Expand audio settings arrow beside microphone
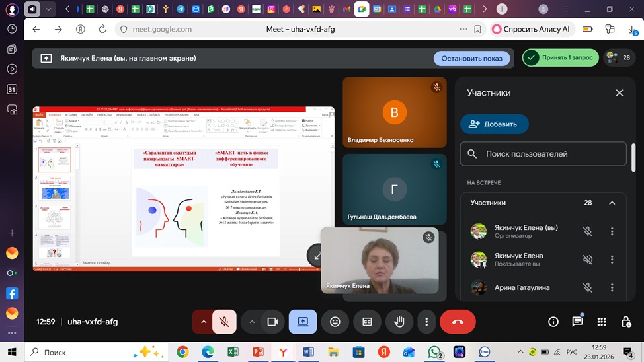Screen dimensions: 644x362 pyautogui.click(x=204, y=322)
